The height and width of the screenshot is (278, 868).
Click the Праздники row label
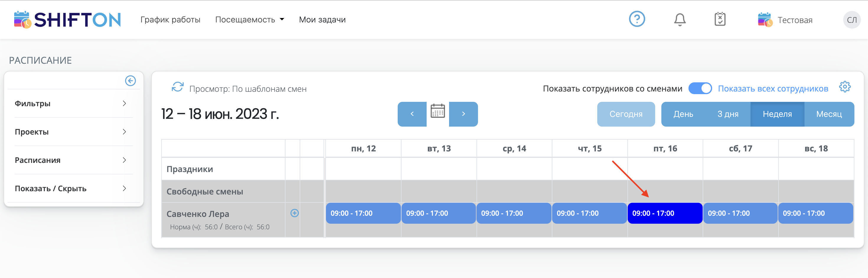pos(190,169)
